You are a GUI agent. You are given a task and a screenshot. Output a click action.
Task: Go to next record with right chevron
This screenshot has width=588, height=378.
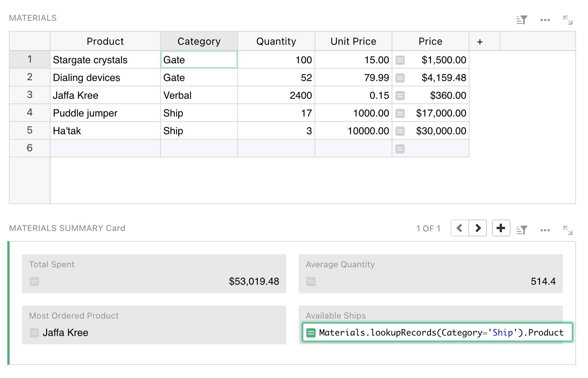pyautogui.click(x=478, y=228)
